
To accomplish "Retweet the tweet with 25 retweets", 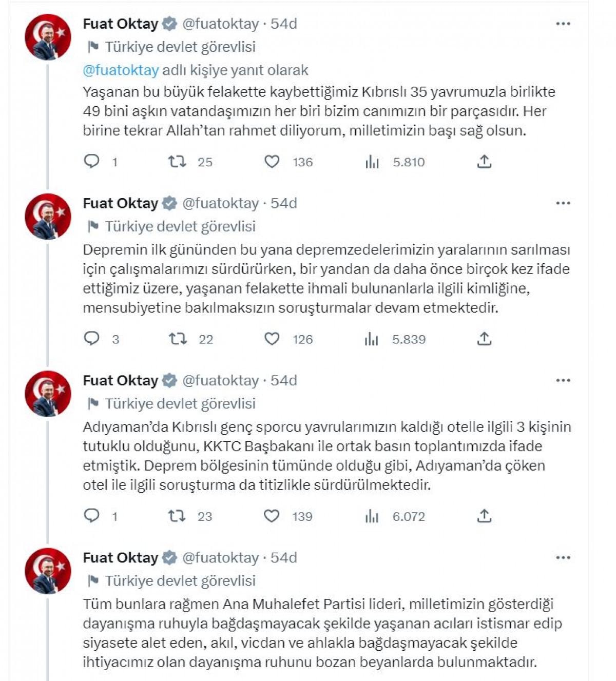I will pyautogui.click(x=177, y=162).
